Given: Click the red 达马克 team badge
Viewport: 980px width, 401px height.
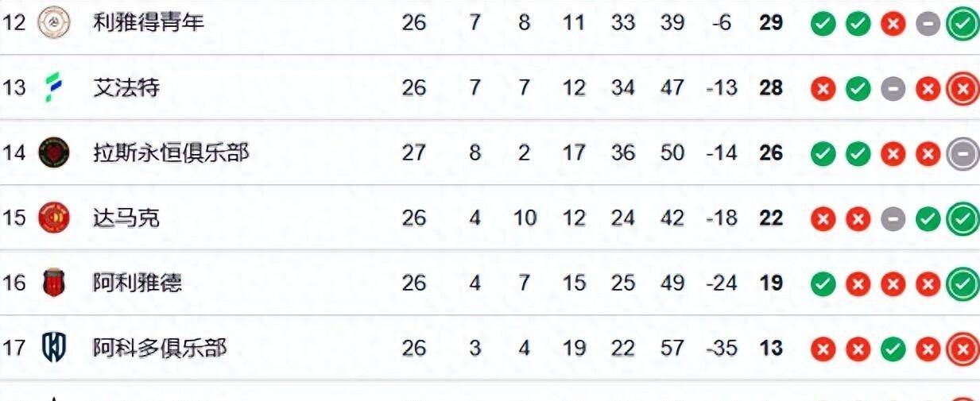Looking at the screenshot, I should pos(54,217).
